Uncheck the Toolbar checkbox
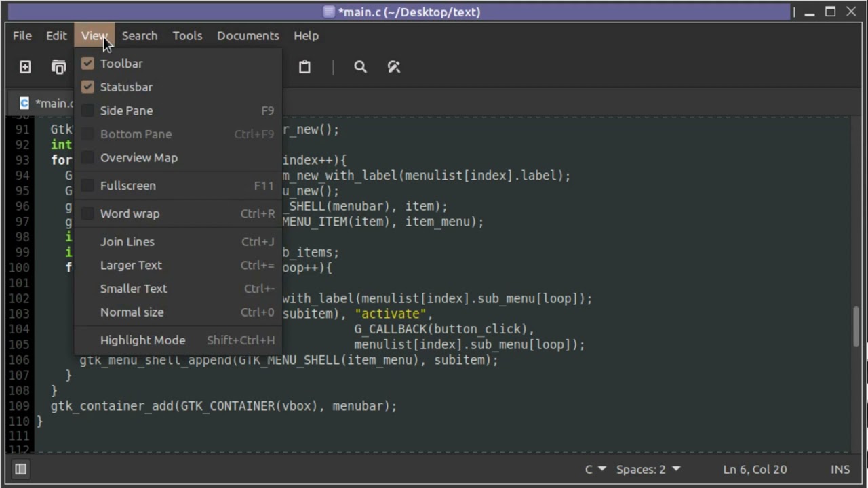The image size is (868, 488). (x=87, y=64)
